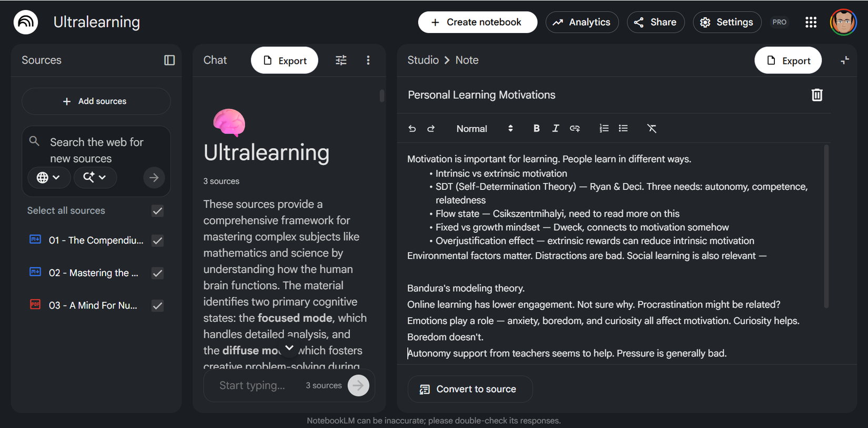
Task: Send the chat message arrow
Action: tap(358, 385)
